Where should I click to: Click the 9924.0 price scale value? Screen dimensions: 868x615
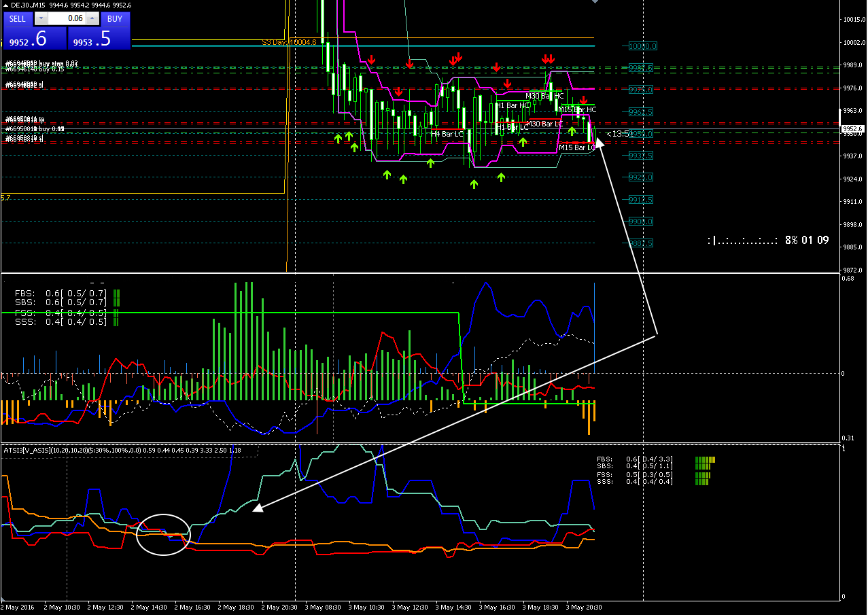coord(853,179)
